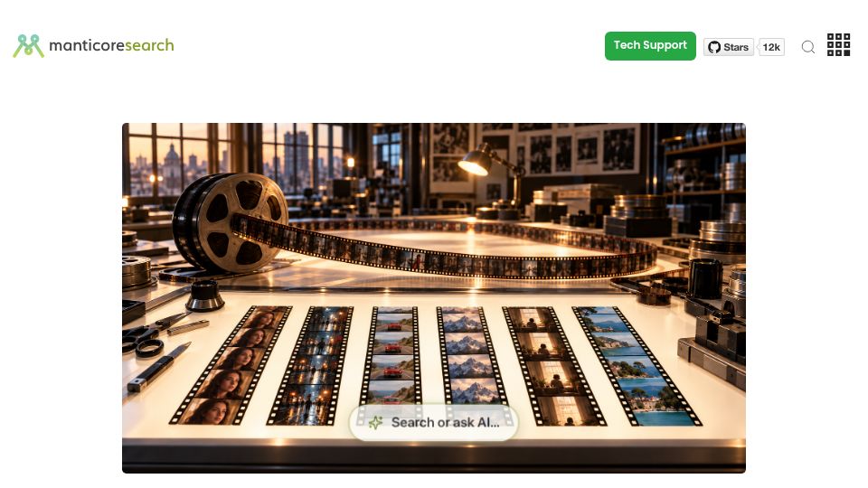868x488 pixels.
Task: Open the 12k stargazers count link
Action: pyautogui.click(x=771, y=47)
